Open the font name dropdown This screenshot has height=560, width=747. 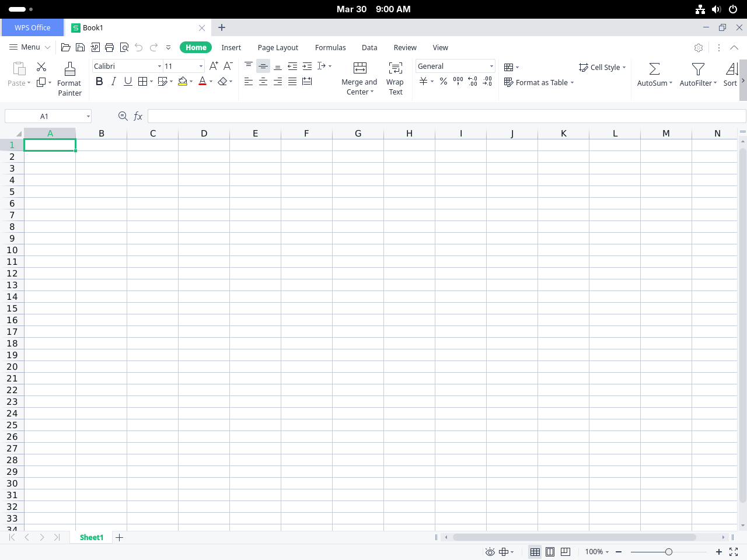(159, 66)
